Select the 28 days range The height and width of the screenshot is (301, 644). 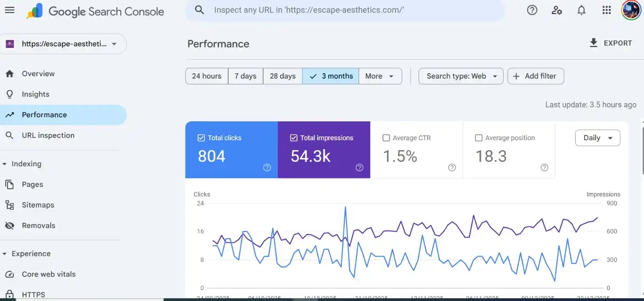(283, 76)
